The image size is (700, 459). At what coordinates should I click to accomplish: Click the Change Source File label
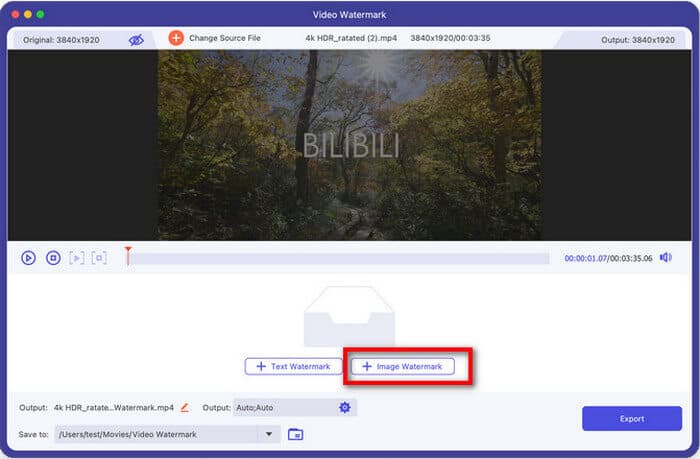225,38
